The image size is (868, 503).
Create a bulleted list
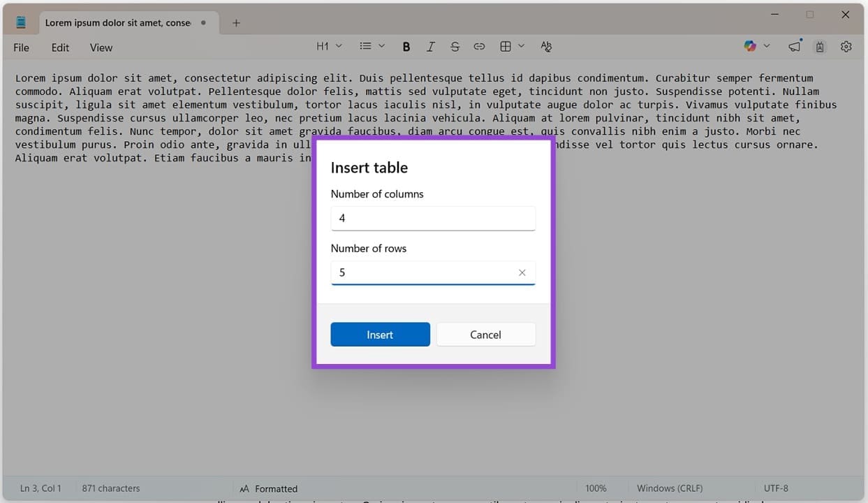(364, 46)
